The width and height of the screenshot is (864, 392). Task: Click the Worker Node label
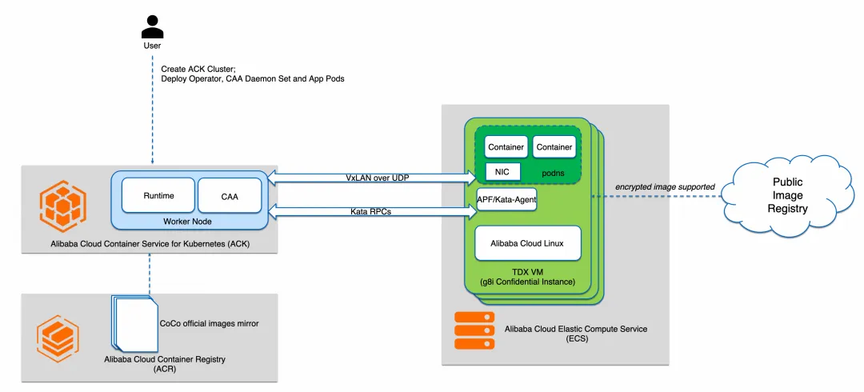187,221
